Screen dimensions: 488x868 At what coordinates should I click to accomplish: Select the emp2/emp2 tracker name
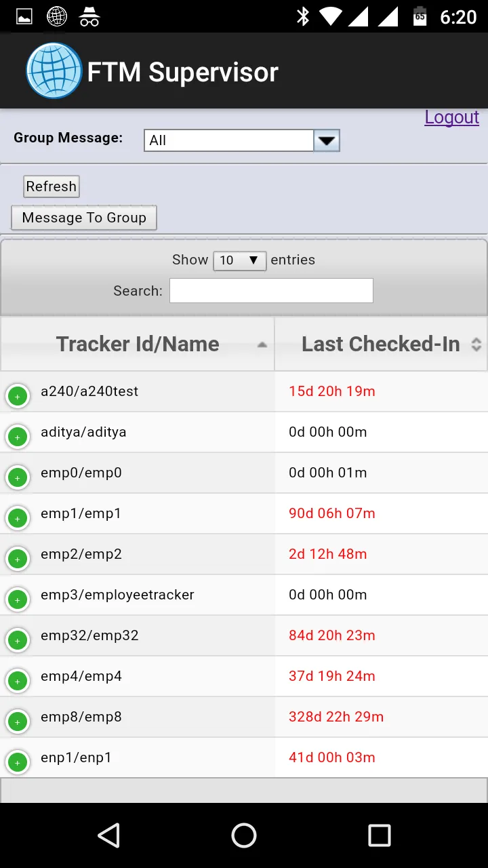(81, 554)
